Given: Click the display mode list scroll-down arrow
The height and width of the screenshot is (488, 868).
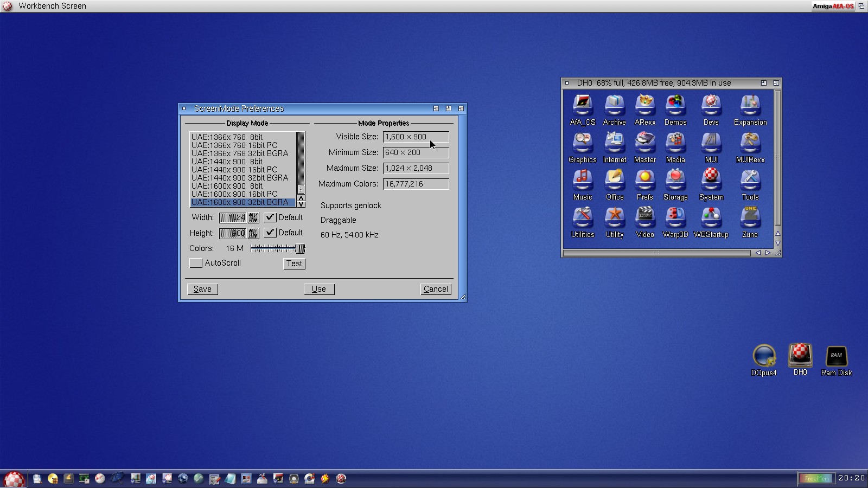Looking at the screenshot, I should pyautogui.click(x=301, y=204).
